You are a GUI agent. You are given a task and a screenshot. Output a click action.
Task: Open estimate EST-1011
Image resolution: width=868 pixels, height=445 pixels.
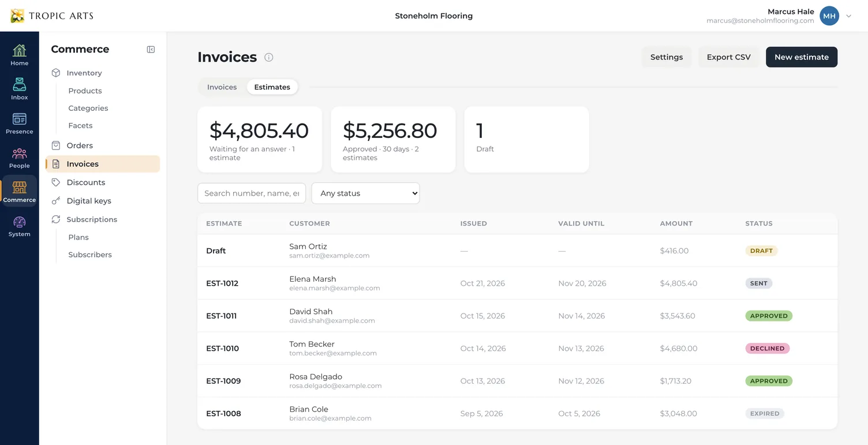pos(517,316)
